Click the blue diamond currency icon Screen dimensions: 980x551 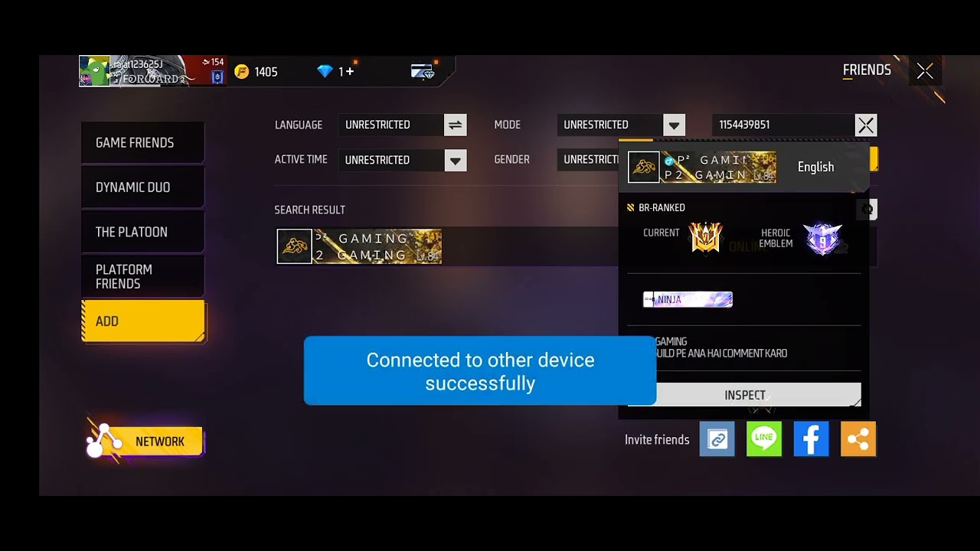click(x=325, y=71)
